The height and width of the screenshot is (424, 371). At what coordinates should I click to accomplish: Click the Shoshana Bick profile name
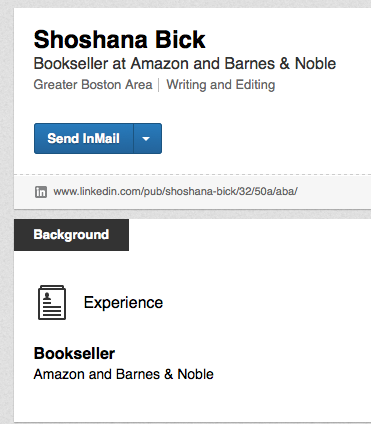[x=120, y=39]
